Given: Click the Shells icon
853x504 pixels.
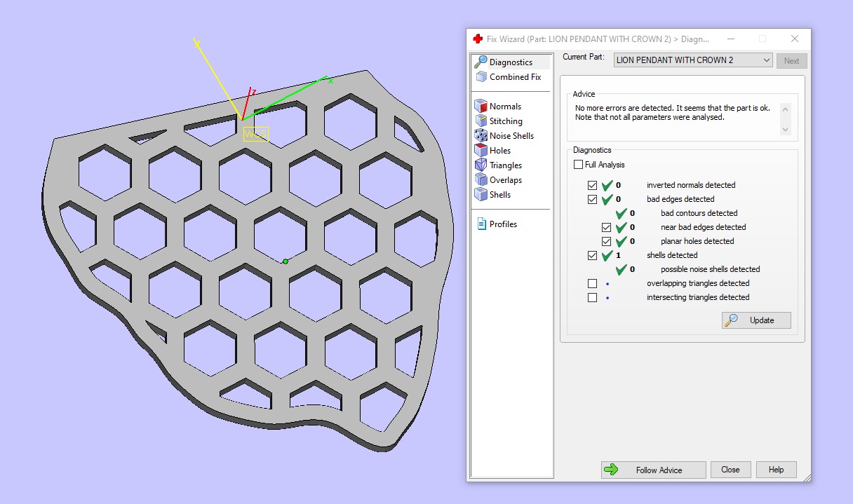Looking at the screenshot, I should pos(481,195).
